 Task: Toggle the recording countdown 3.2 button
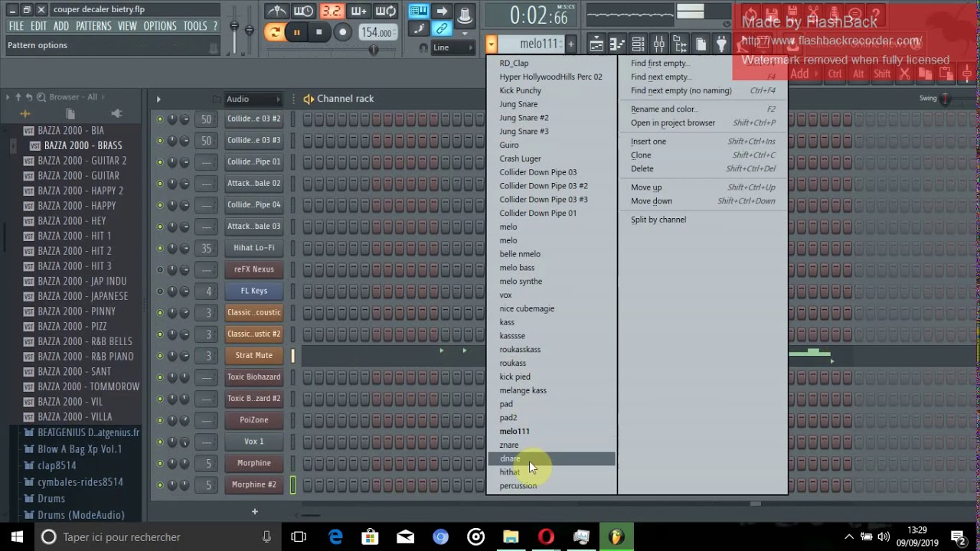click(x=332, y=11)
